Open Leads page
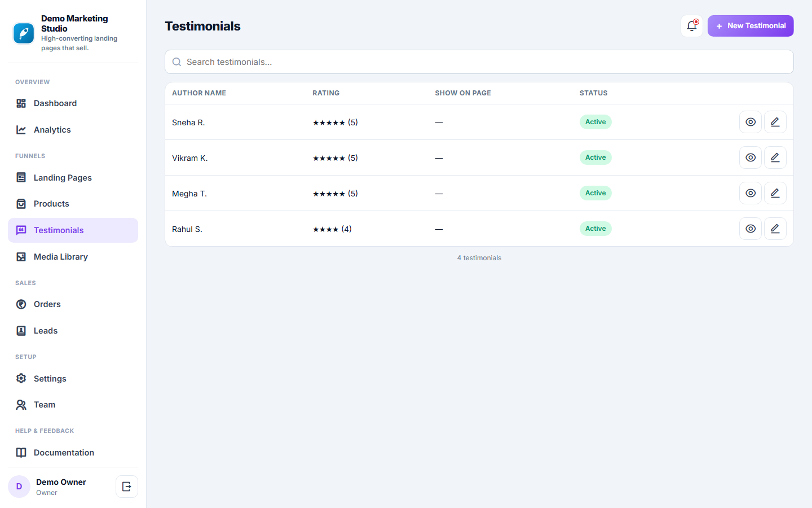 73,331
